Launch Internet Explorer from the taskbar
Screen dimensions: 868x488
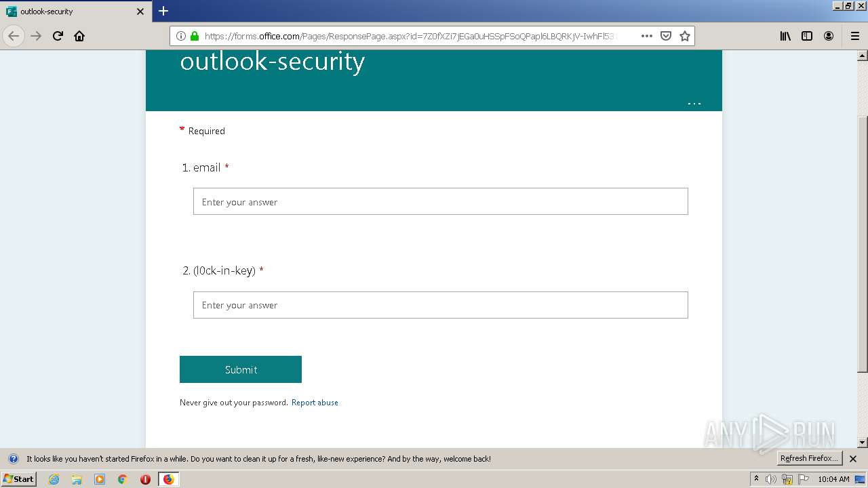pos(54,479)
